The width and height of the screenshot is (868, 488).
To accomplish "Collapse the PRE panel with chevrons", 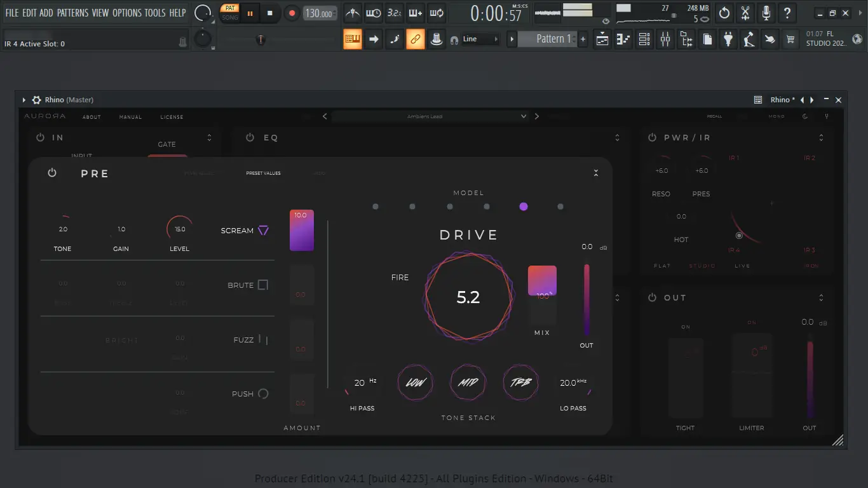I will click(596, 173).
